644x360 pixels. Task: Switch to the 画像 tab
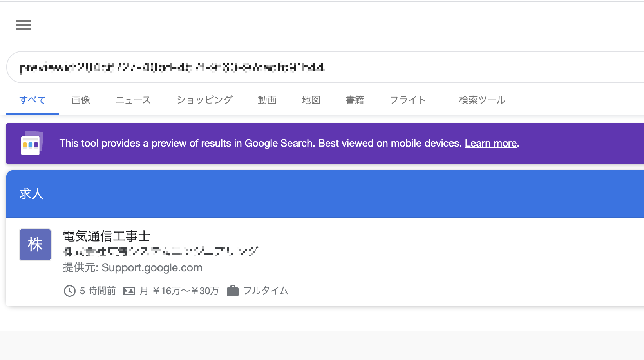pos(81,100)
